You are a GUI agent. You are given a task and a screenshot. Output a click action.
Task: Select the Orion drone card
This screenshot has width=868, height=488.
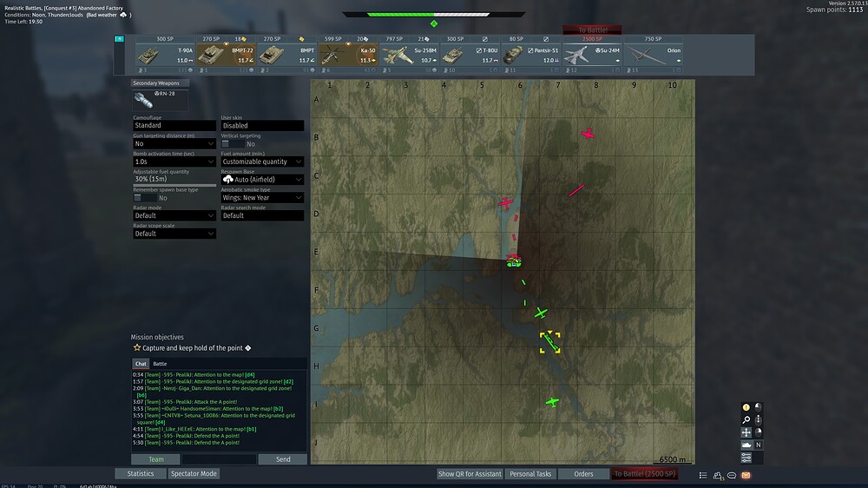coord(653,55)
